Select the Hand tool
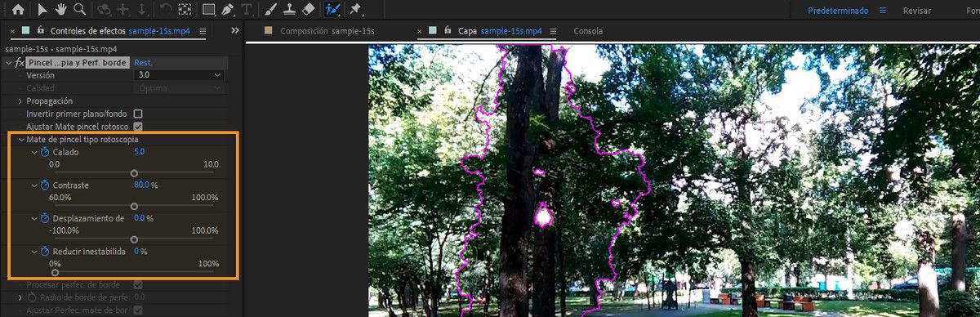This screenshot has width=980, height=317. coord(60,10)
